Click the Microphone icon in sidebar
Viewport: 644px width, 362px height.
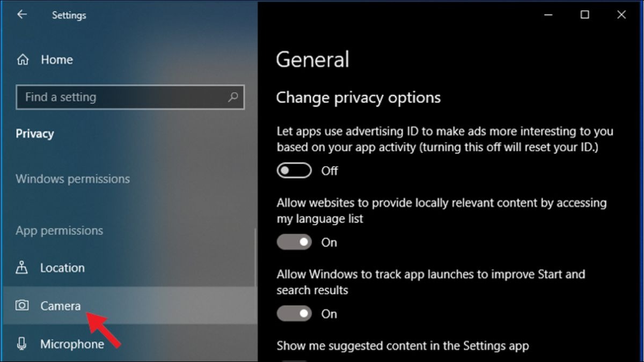[22, 343]
